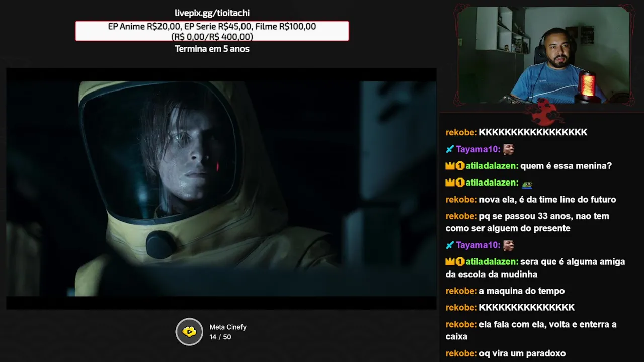This screenshot has height=362, width=644.
Task: Click the message 'nova ela, é da time line do futuro'
Action: click(x=547, y=200)
